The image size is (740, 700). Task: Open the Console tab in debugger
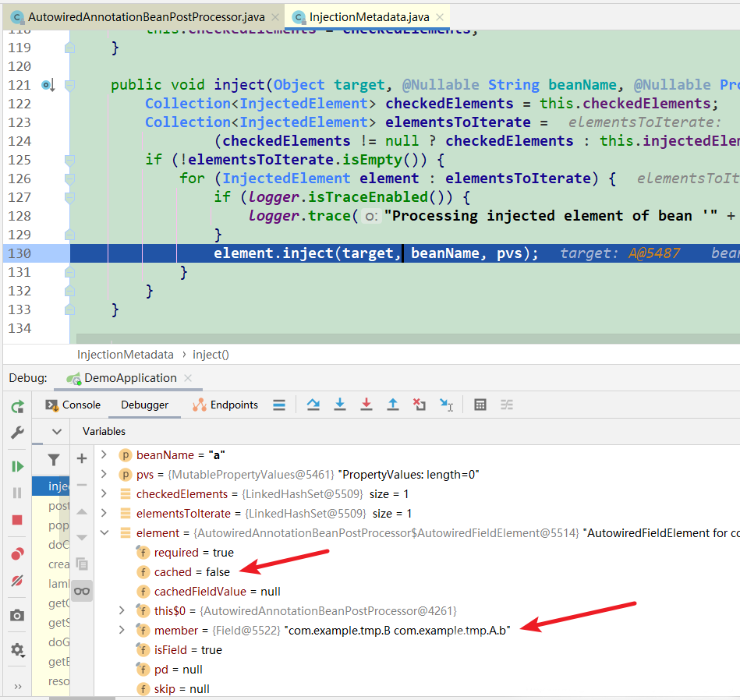click(x=73, y=405)
